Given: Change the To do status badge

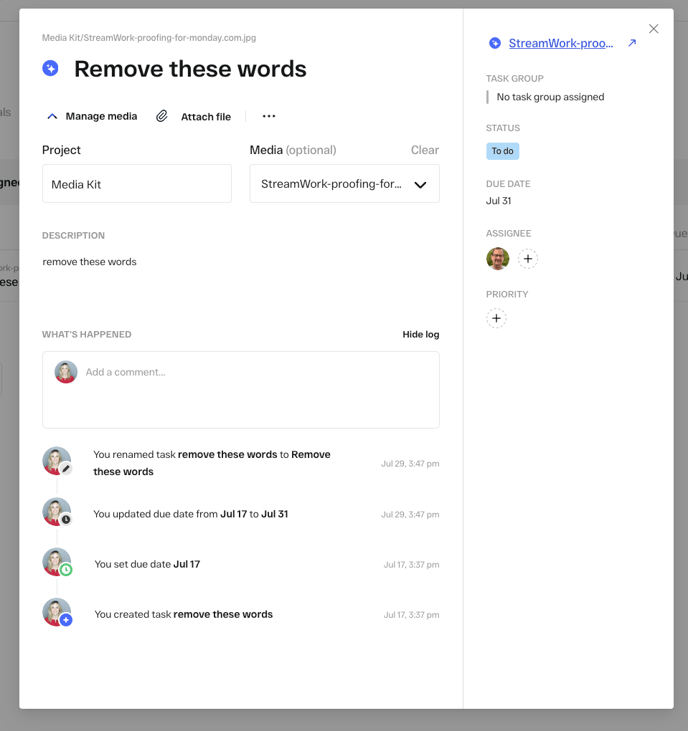Looking at the screenshot, I should [x=502, y=151].
